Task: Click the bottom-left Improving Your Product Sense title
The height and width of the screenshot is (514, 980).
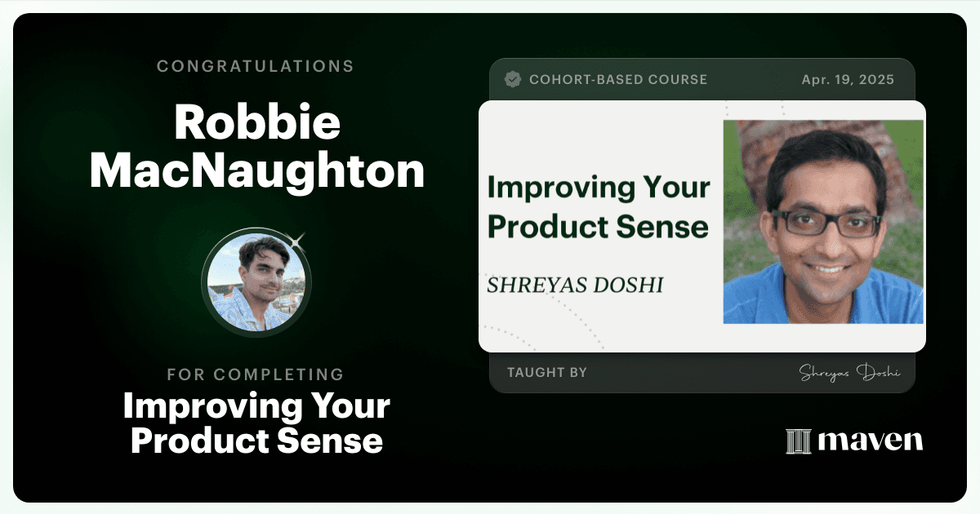Action: 256,423
